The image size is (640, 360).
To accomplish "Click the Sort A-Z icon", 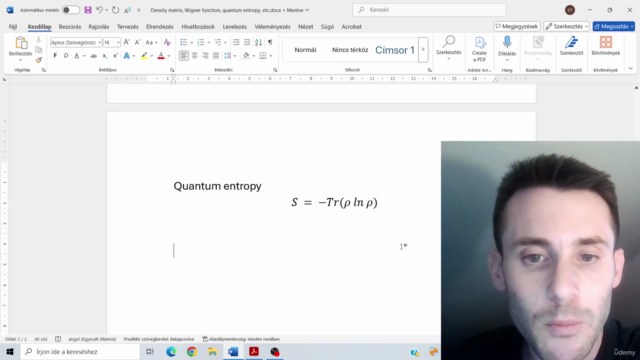I will (258, 42).
